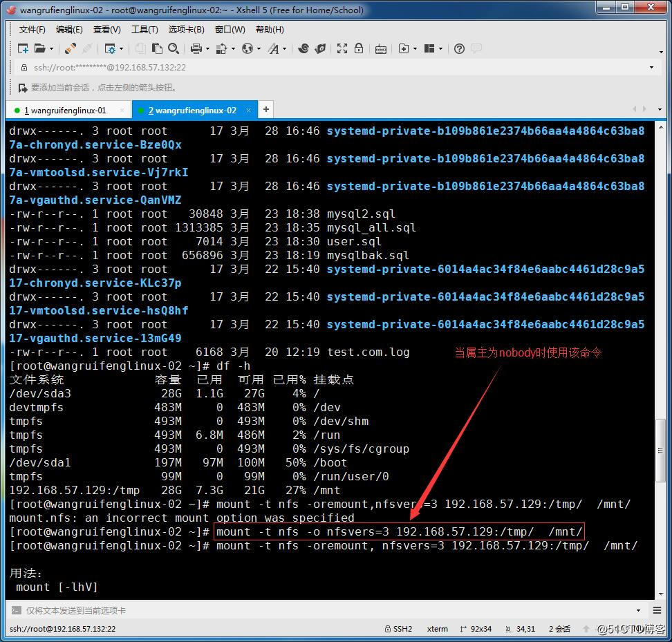This screenshot has width=672, height=642.
Task: Expand the Font dropdown arrow
Action: click(285, 49)
